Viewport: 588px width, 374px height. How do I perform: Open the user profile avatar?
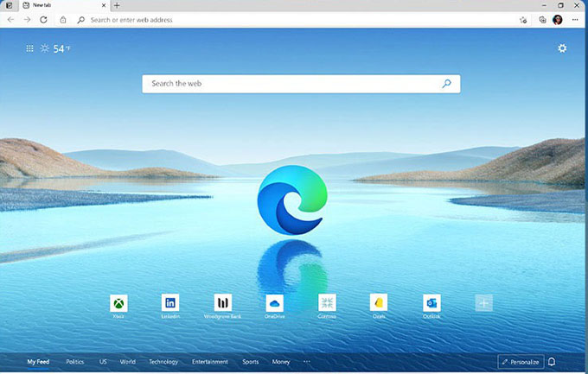coord(558,20)
